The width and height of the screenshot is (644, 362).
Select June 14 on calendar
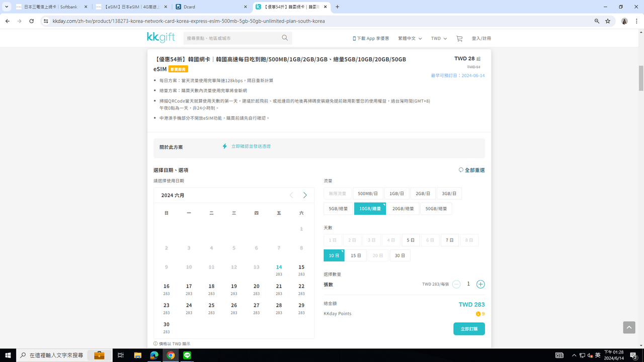coord(279,270)
